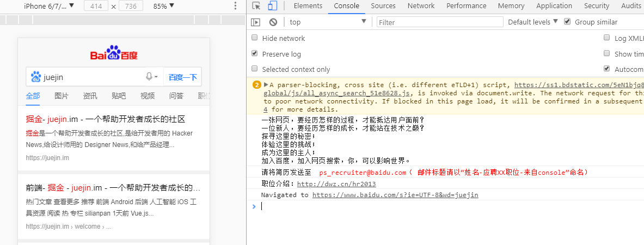Click the paw icon in search box
644x245 pixels.
point(36,76)
